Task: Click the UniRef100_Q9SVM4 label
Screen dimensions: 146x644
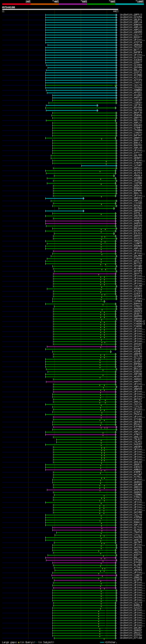Action: point(131,67)
